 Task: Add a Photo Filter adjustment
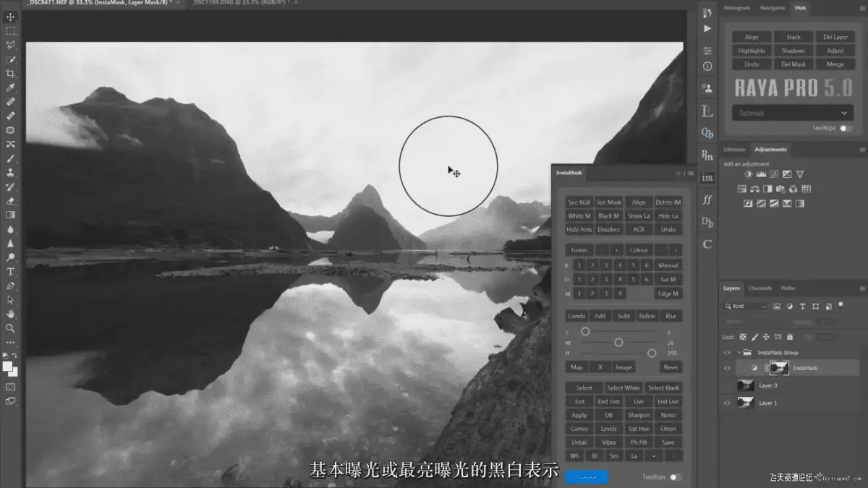(x=780, y=189)
